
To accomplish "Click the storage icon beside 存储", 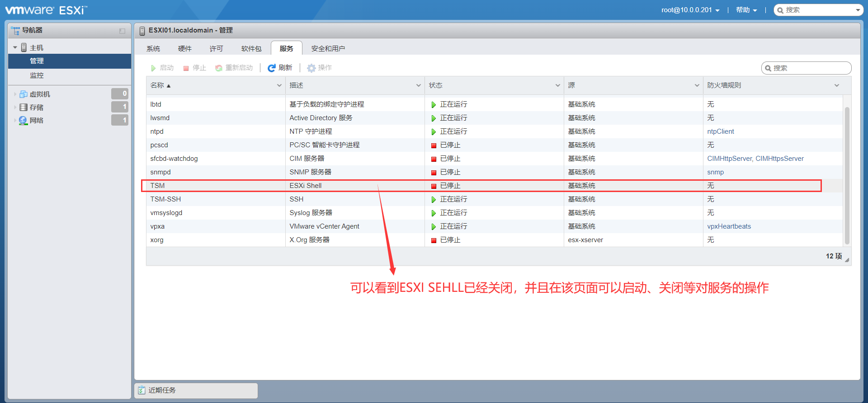I will point(24,107).
